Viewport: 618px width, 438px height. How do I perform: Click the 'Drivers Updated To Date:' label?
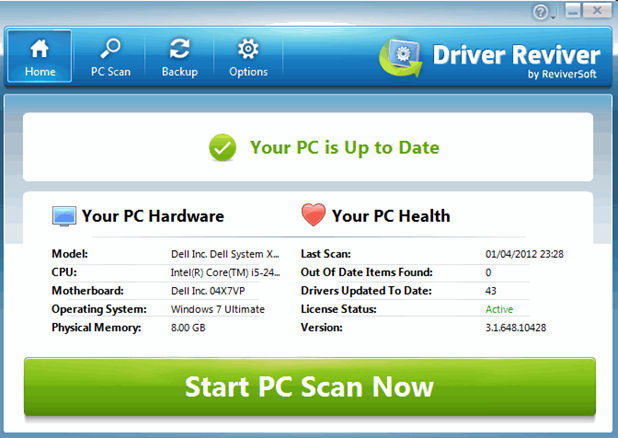366,291
